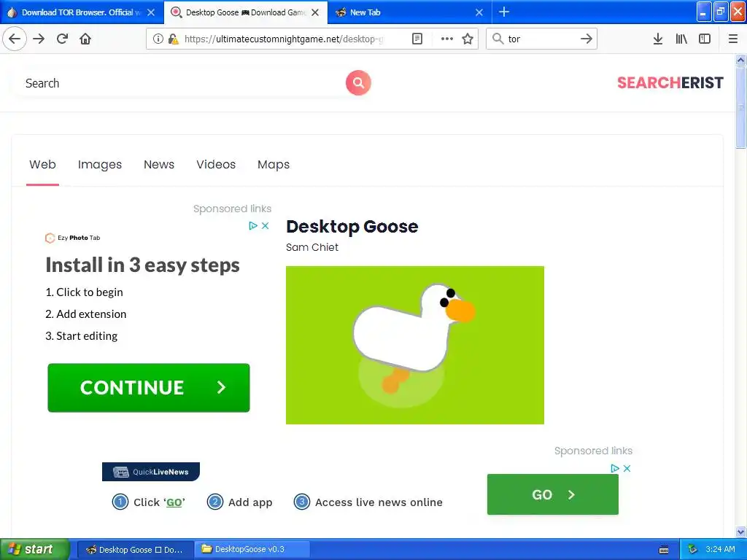Close the Download TOR Browser tab

[151, 12]
